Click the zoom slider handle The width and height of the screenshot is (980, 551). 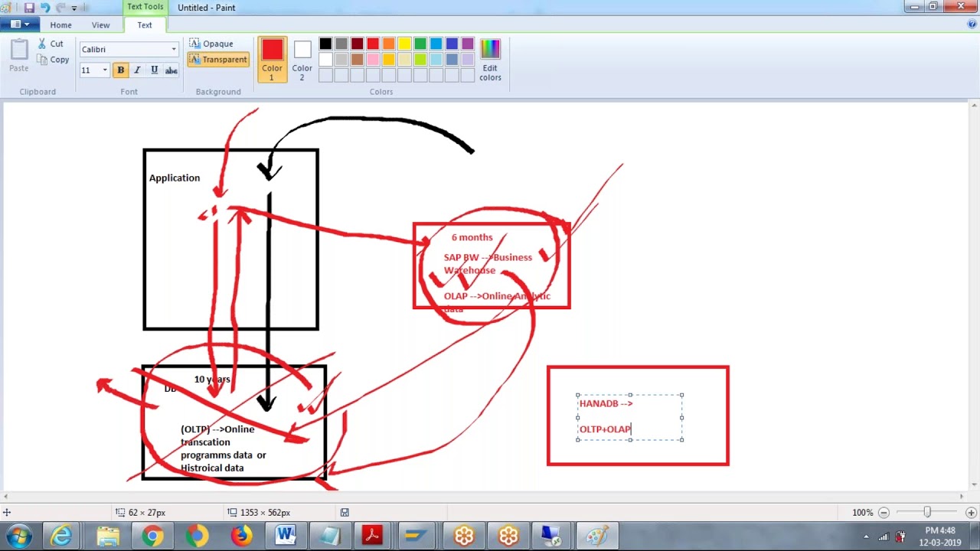(927, 512)
